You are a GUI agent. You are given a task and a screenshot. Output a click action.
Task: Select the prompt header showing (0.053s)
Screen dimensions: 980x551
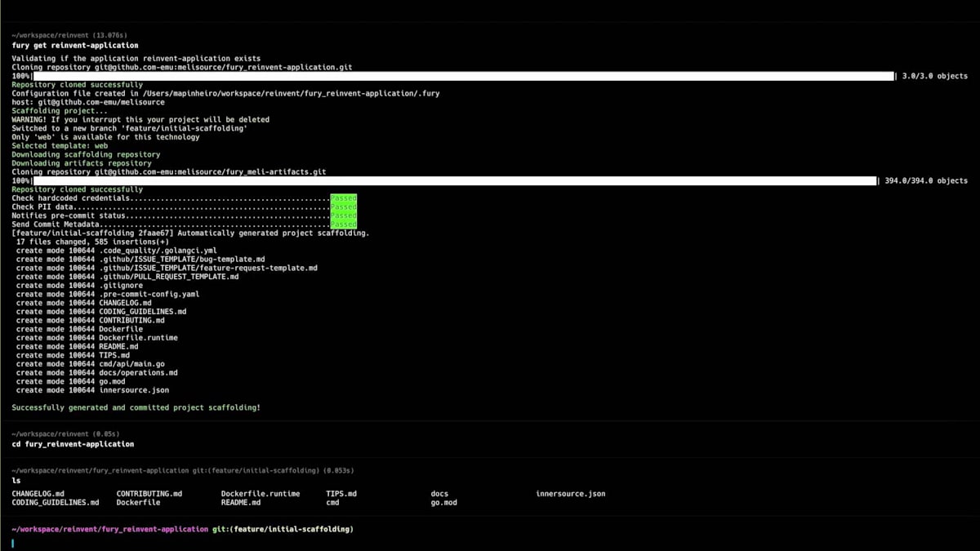pyautogui.click(x=182, y=471)
